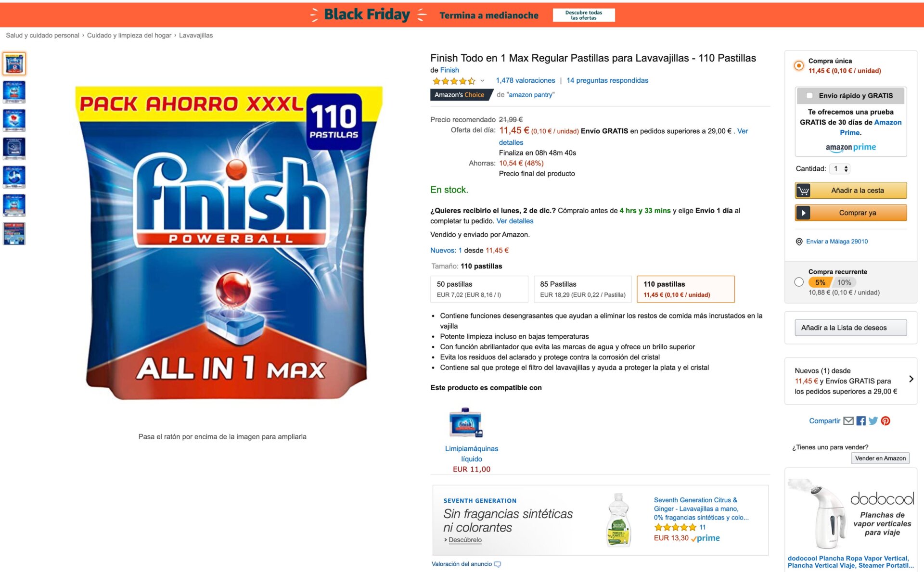The height and width of the screenshot is (572, 924).
Task: Choose the 50 pastillas size option
Action: pyautogui.click(x=479, y=289)
